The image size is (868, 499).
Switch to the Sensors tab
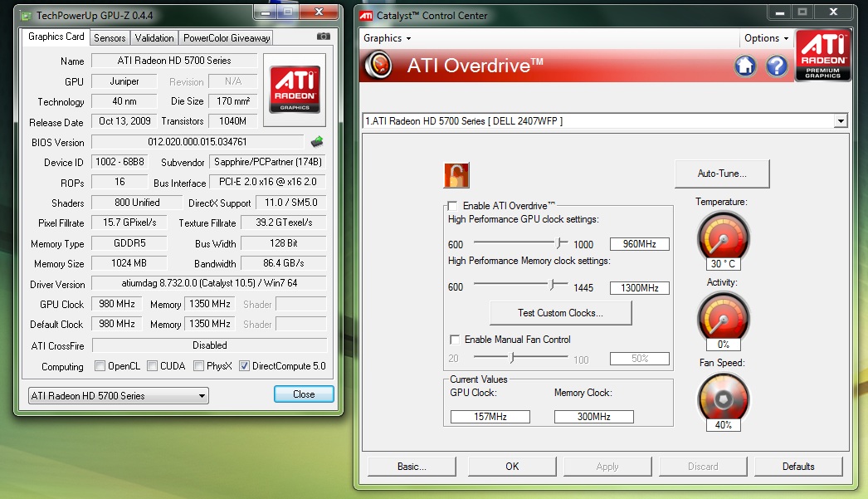pyautogui.click(x=110, y=37)
